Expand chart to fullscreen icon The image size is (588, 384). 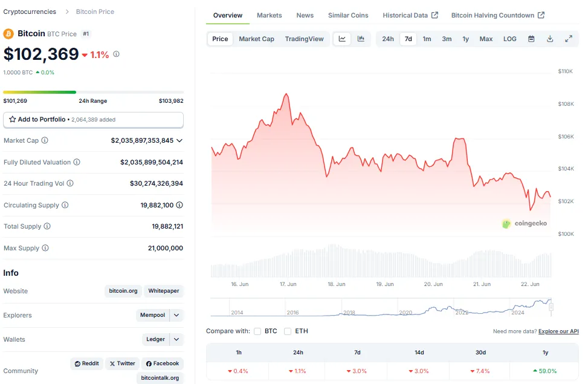(x=569, y=39)
